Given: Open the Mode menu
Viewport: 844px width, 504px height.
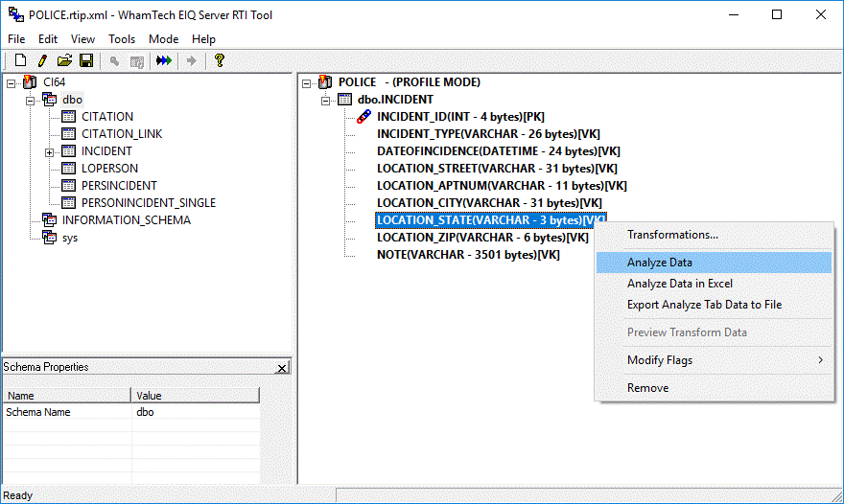Looking at the screenshot, I should point(164,39).
